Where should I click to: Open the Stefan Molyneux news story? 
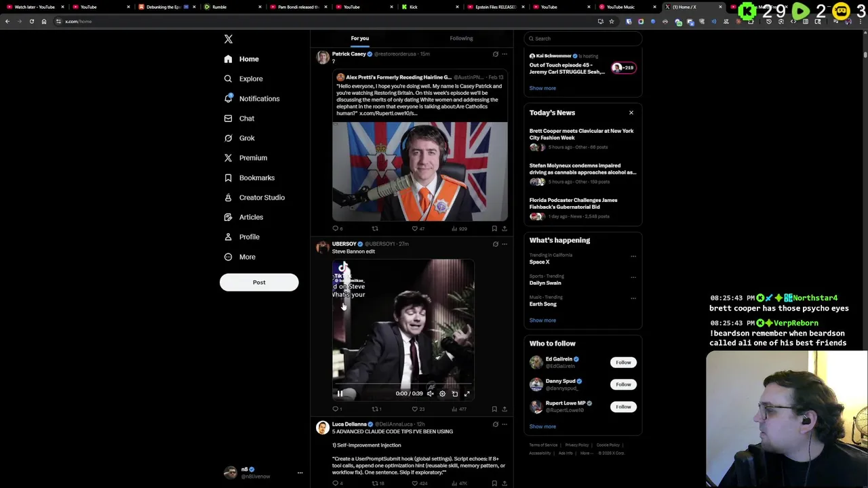583,174
